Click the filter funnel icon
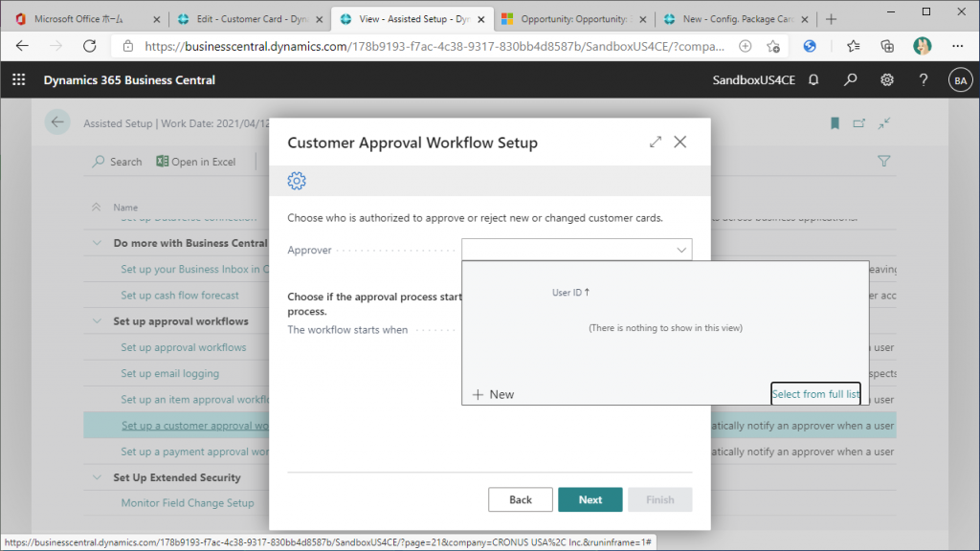 (884, 162)
